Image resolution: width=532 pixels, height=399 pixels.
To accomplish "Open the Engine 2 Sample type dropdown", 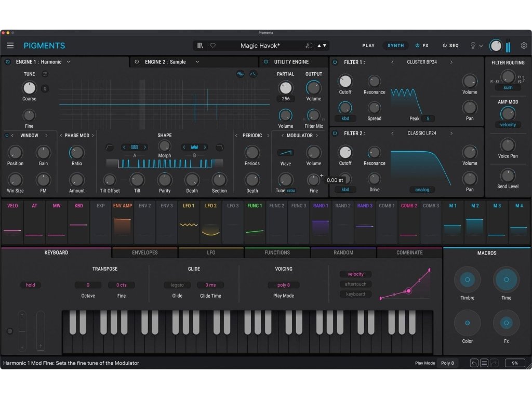I will (197, 62).
